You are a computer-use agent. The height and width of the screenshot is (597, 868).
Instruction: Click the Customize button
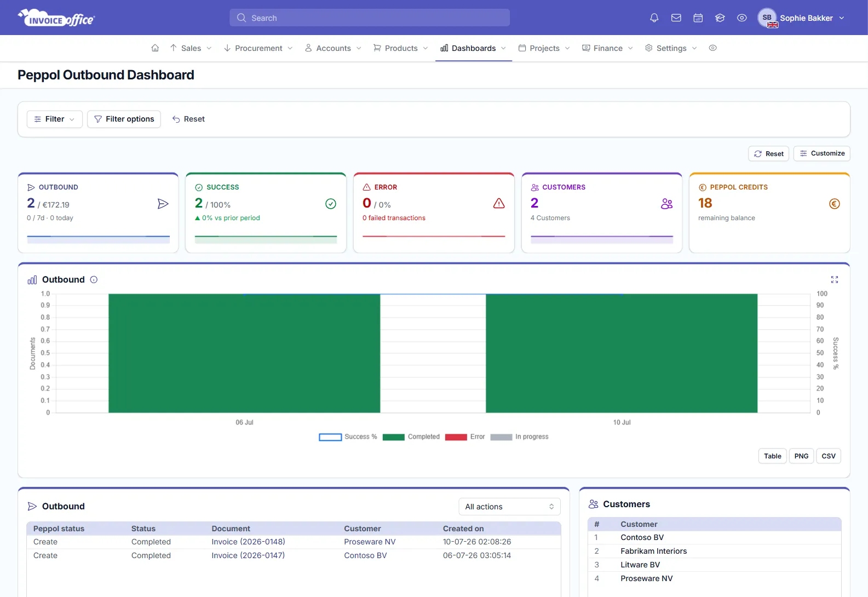821,153
